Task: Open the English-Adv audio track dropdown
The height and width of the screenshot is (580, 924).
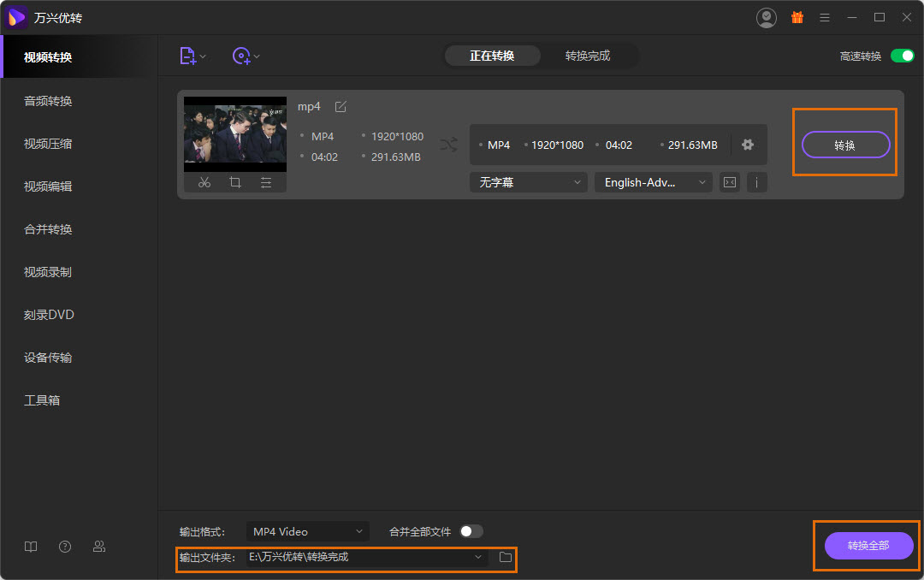Action: [x=653, y=182]
